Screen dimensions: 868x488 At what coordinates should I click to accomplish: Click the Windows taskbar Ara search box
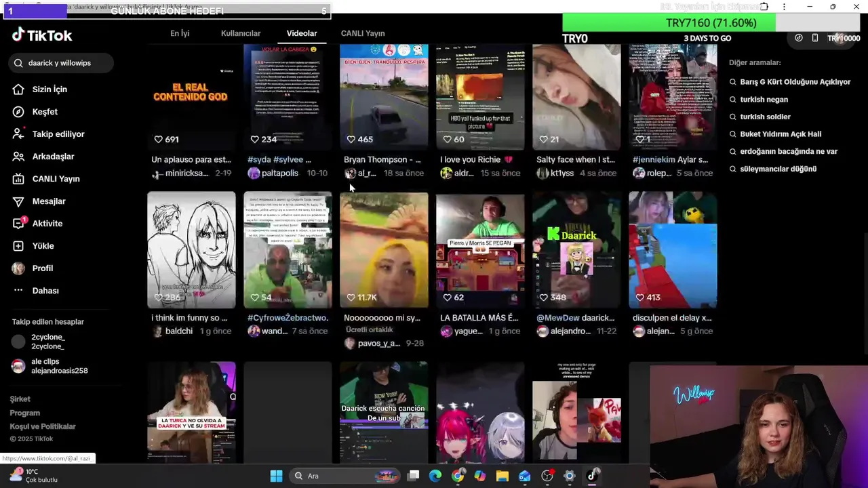pos(344,476)
